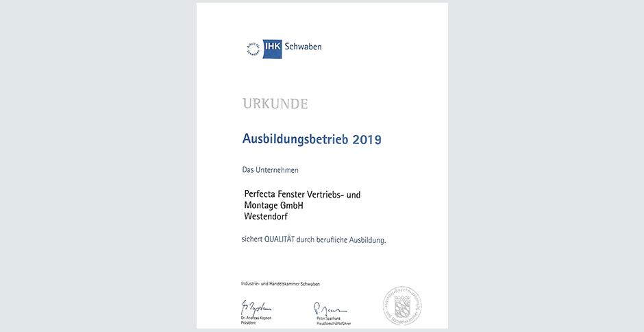Screen dimensions: 644x332
Task: Select the 'sichert QUALITÄT' sentence
Action: pos(314,241)
